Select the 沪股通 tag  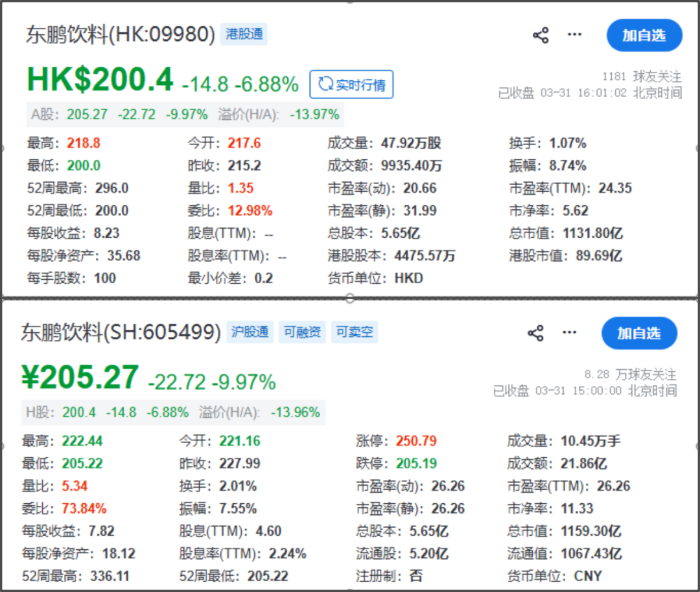click(250, 332)
